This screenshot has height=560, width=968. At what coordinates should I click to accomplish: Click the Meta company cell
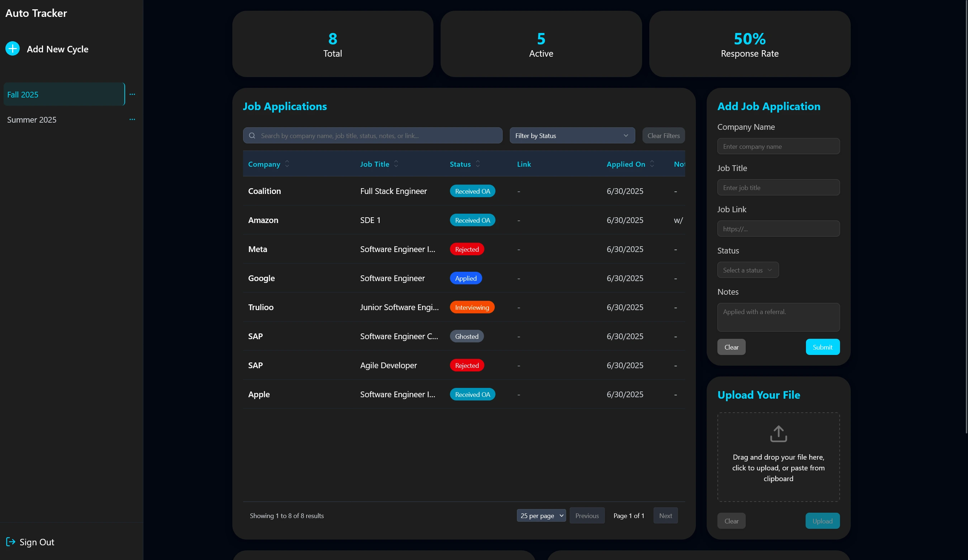[x=257, y=249]
